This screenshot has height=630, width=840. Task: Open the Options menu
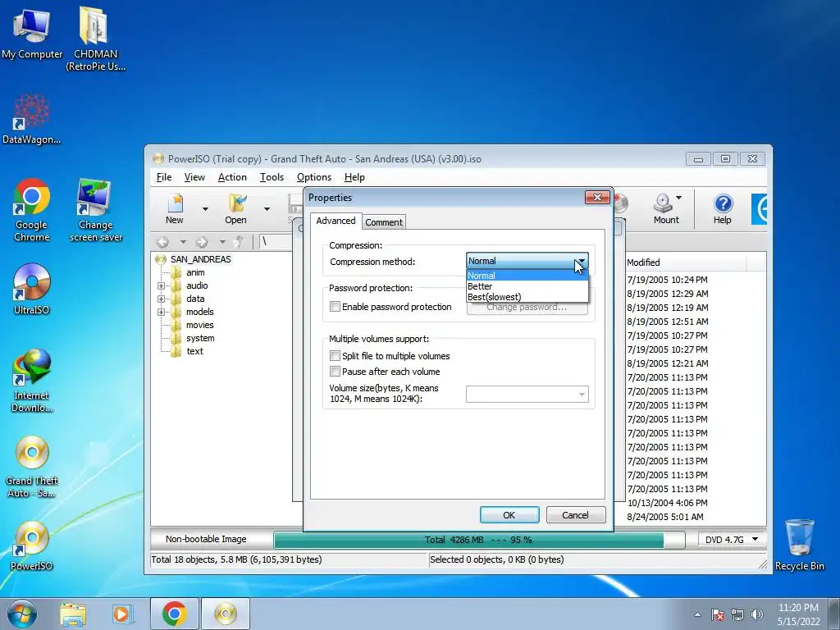click(x=314, y=177)
